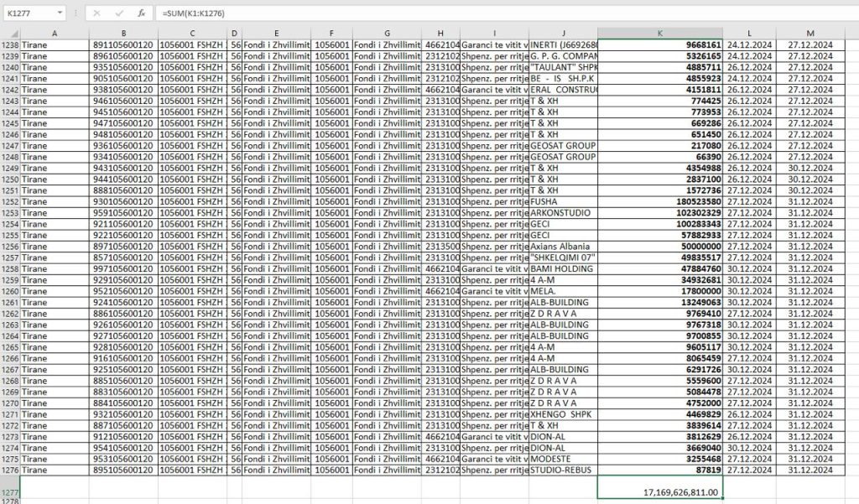The image size is (859, 504).
Task: Select column C header
Action: pyautogui.click(x=192, y=34)
